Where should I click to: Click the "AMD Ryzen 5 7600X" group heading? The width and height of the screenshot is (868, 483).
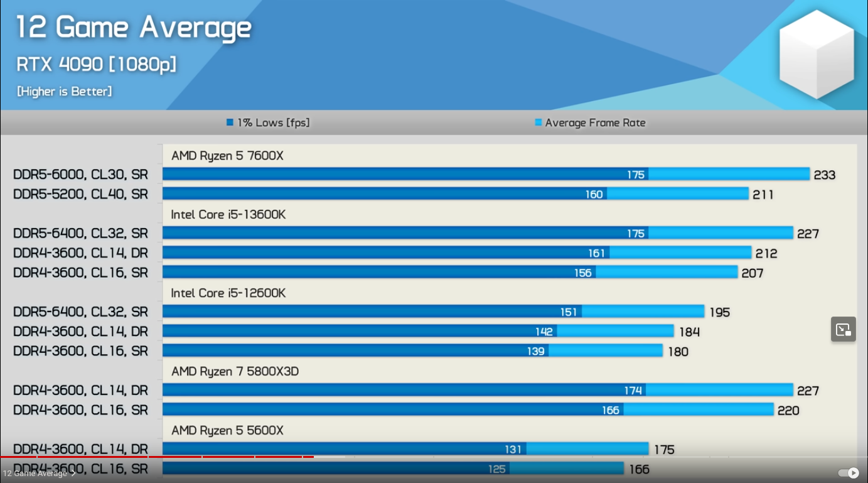point(227,156)
